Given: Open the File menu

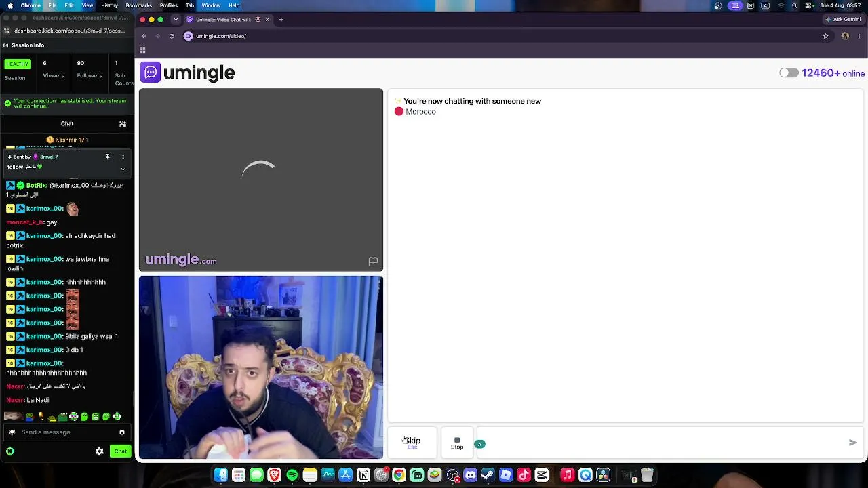Looking at the screenshot, I should click(52, 5).
